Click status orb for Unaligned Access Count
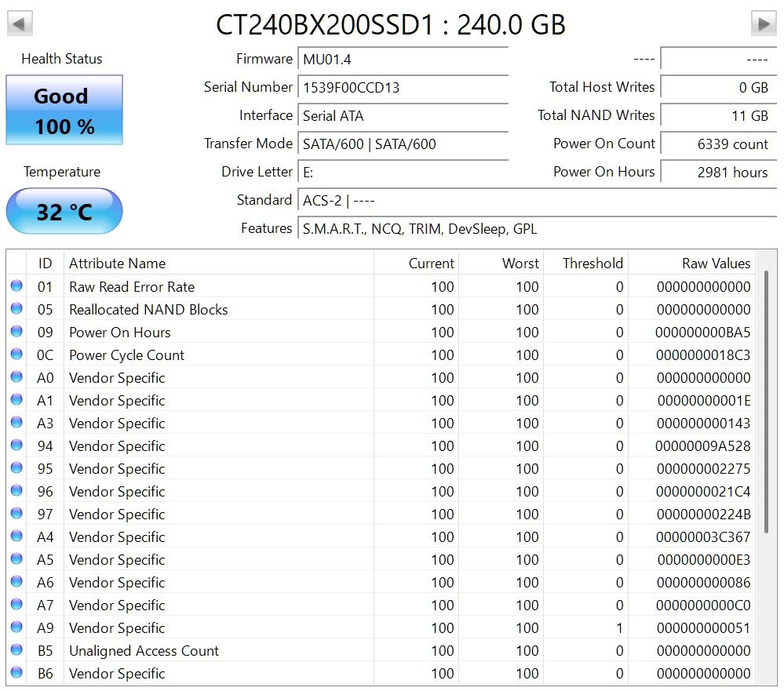The width and height of the screenshot is (784, 691). pyautogui.click(x=16, y=651)
